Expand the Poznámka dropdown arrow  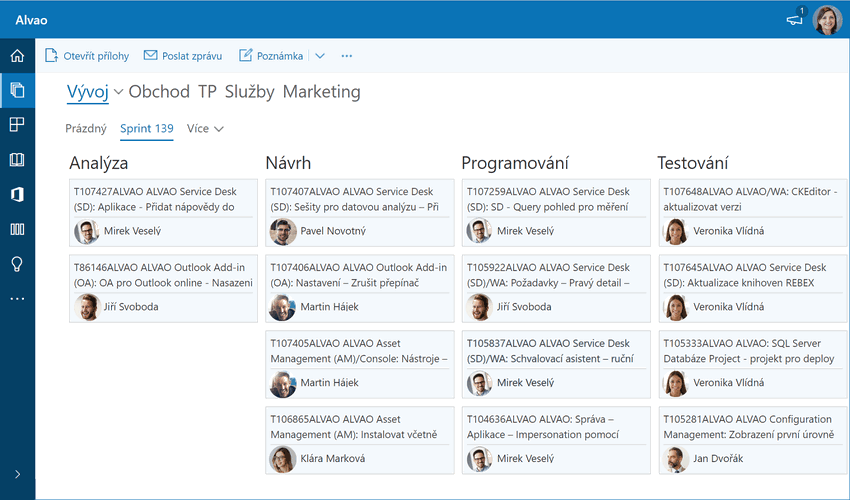coord(320,56)
